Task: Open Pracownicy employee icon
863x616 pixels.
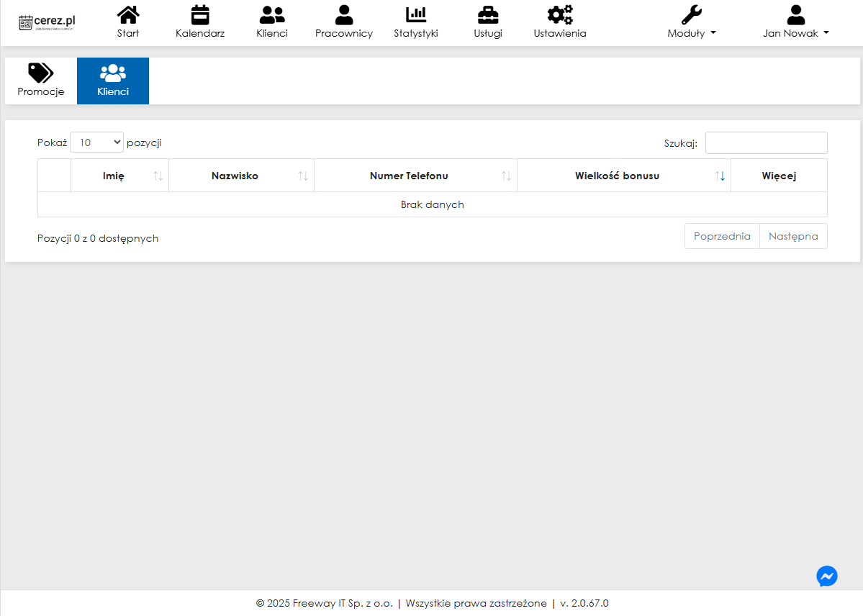Action: (x=344, y=15)
